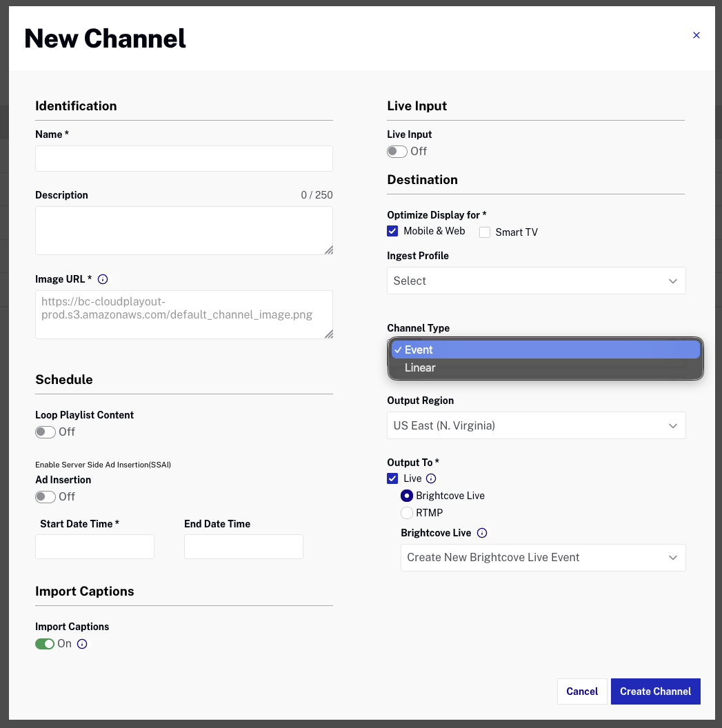Check the Smart TV option
Image resolution: width=722 pixels, height=728 pixels.
click(485, 232)
